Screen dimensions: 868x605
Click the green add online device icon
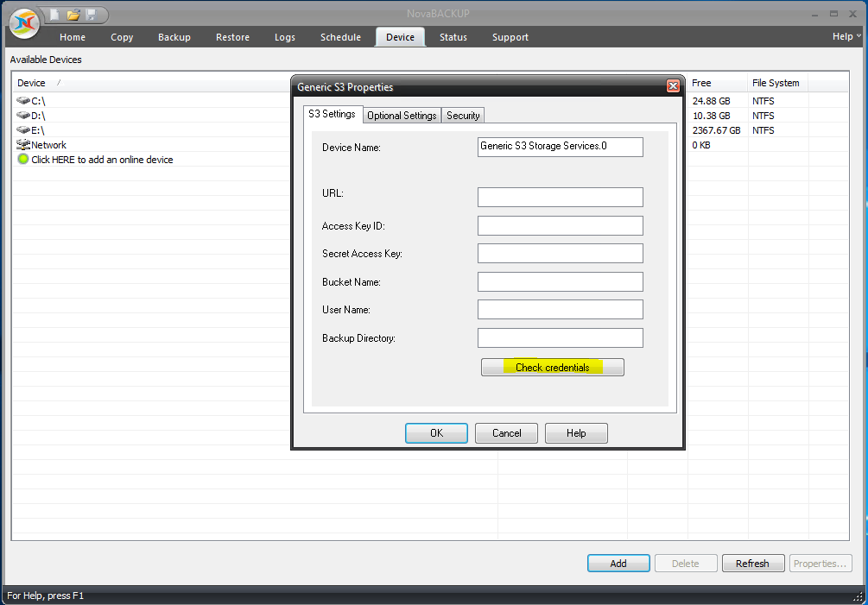(x=23, y=160)
